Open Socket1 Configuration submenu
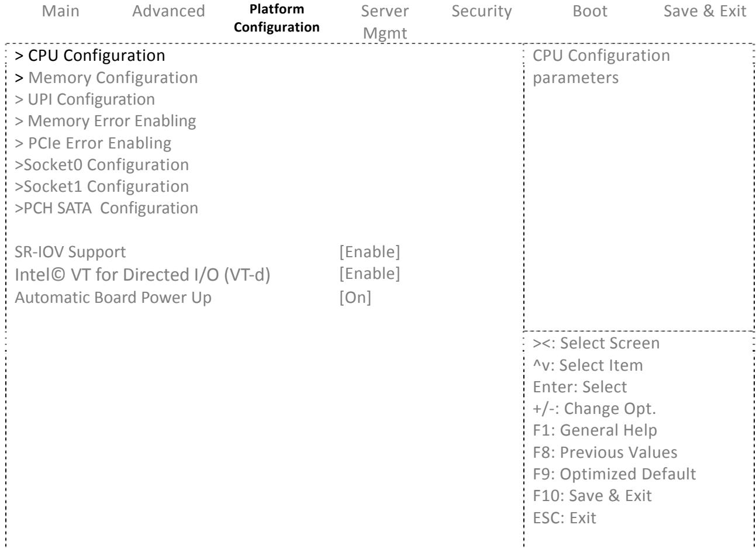 point(102,187)
